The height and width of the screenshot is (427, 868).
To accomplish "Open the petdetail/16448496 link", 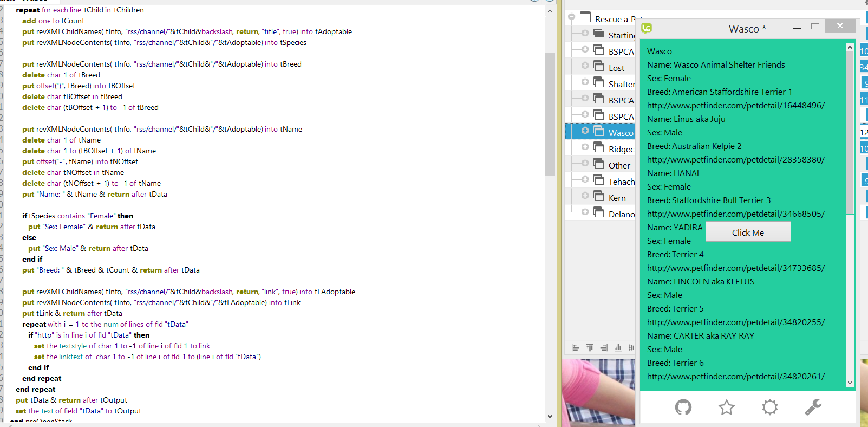I will [x=735, y=106].
